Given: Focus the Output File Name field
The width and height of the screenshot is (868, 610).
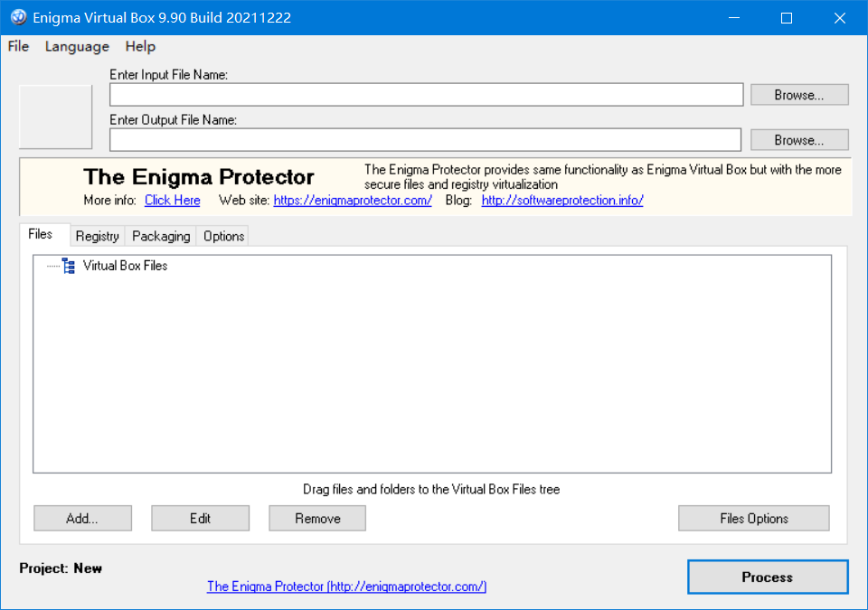Looking at the screenshot, I should point(425,140).
